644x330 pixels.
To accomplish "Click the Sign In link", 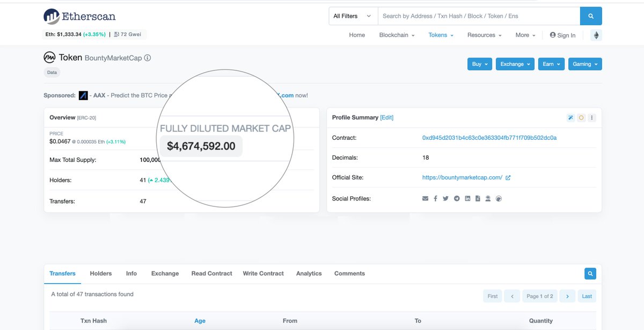I will (562, 35).
